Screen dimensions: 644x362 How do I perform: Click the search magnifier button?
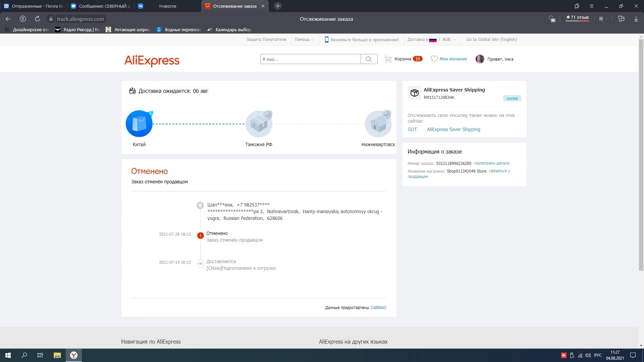pos(369,59)
